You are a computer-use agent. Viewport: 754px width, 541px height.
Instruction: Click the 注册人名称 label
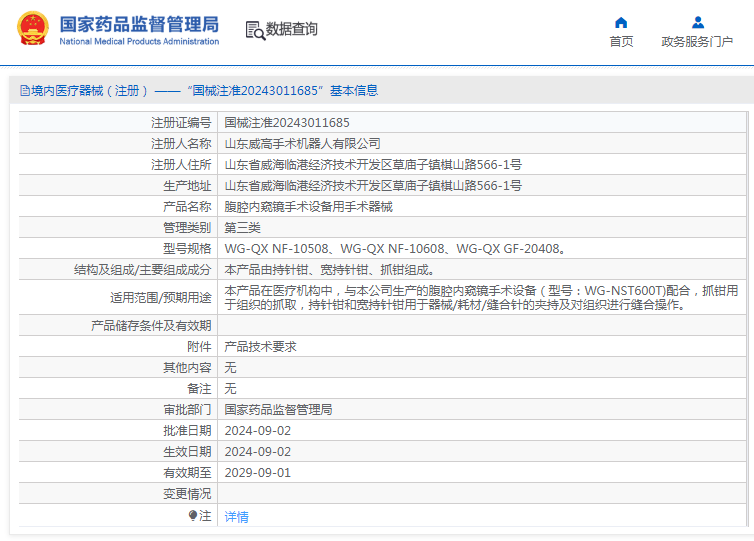pos(181,144)
